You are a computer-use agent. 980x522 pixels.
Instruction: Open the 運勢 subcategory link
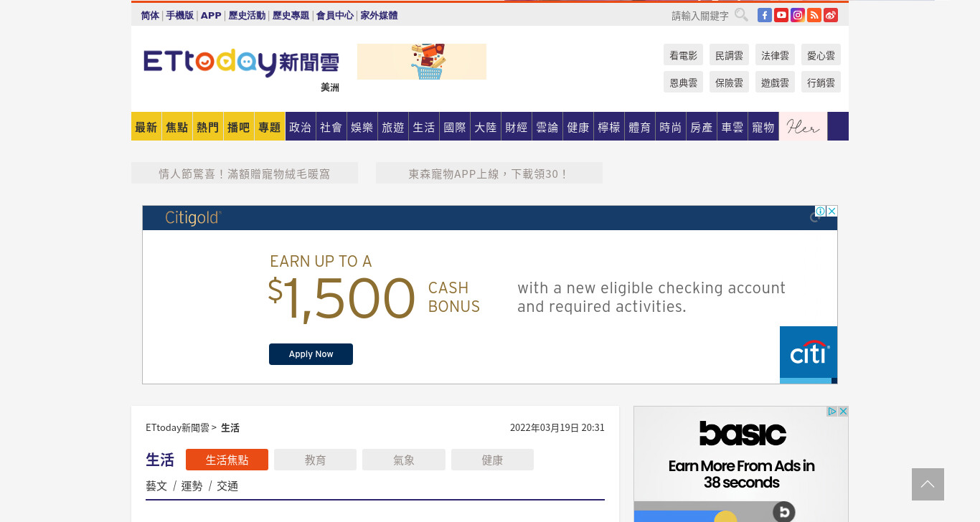[192, 485]
